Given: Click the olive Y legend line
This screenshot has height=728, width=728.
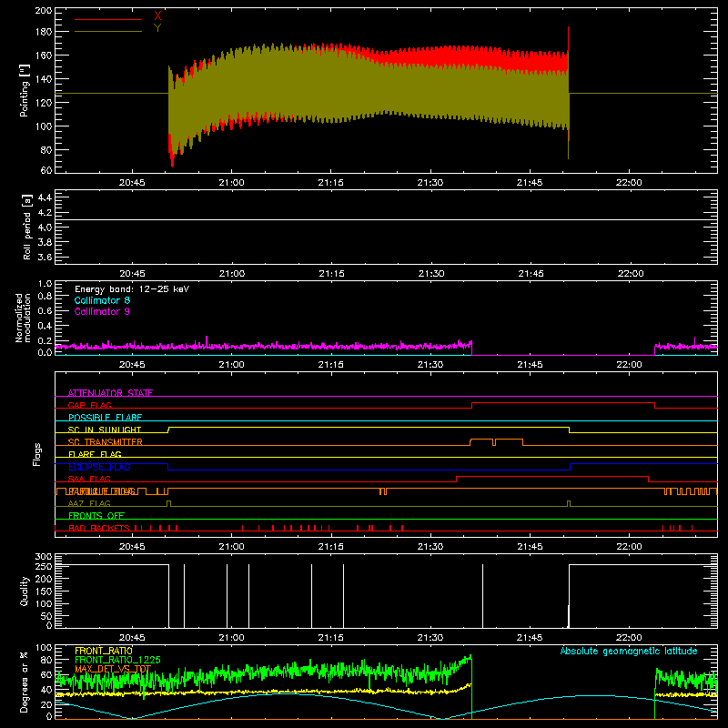Looking at the screenshot, I should coord(108,32).
